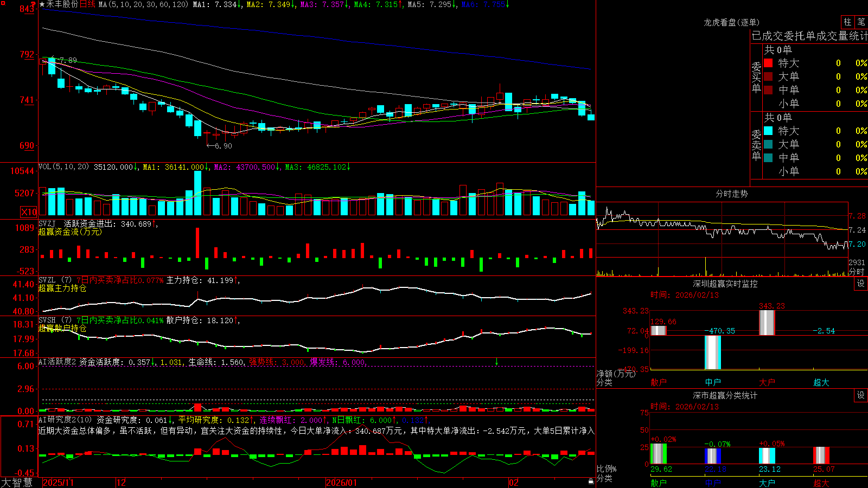Click the 深市超赢分类统计 panel title

[x=725, y=395]
